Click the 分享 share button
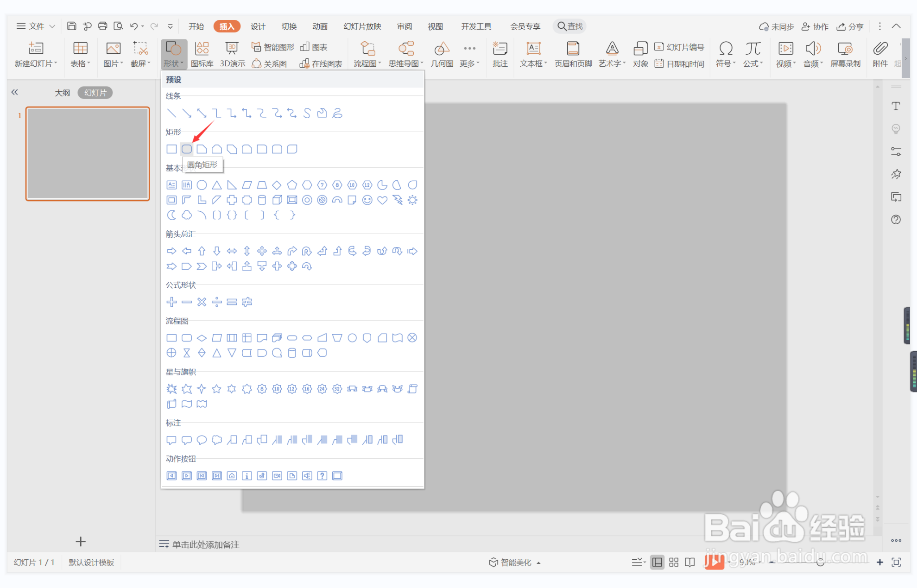Viewport: 917px width, 588px height. click(850, 26)
